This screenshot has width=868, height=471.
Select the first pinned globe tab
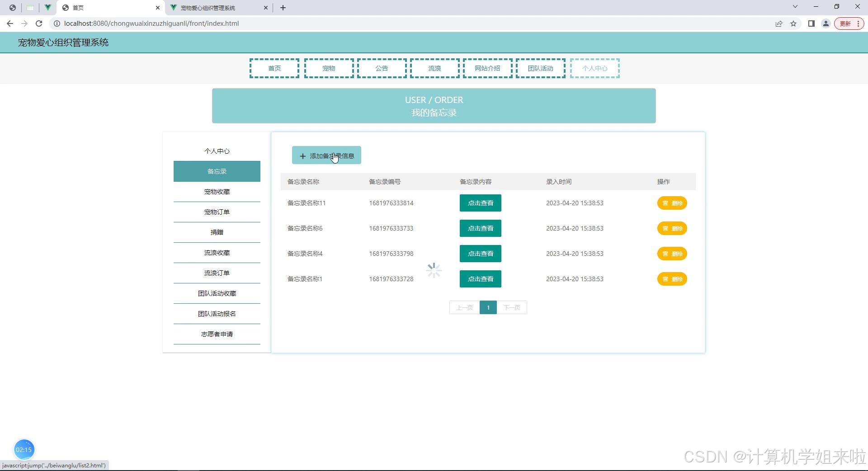[13, 8]
